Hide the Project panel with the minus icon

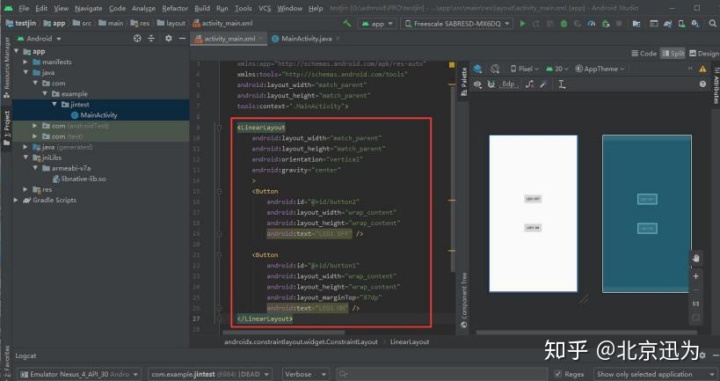[x=182, y=39]
